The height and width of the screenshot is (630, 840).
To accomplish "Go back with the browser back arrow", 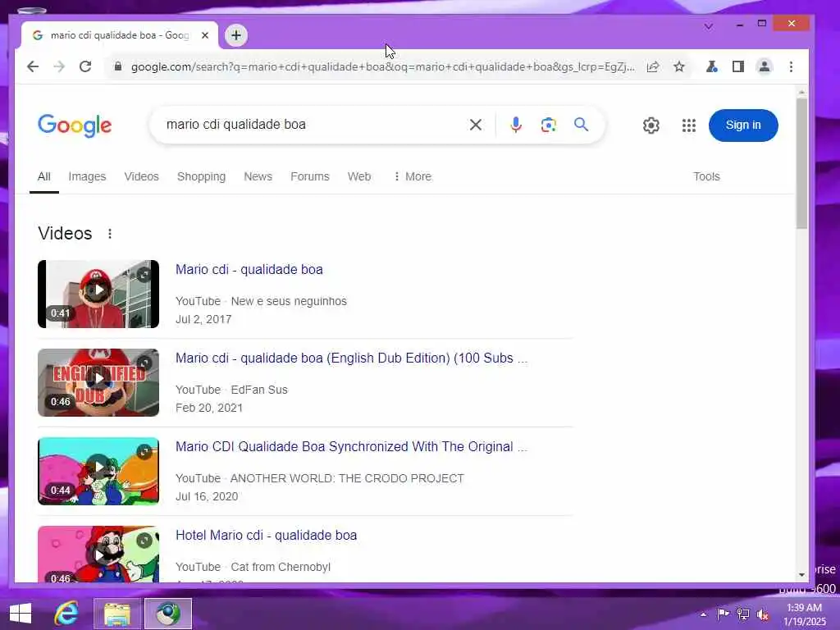I will pyautogui.click(x=33, y=67).
